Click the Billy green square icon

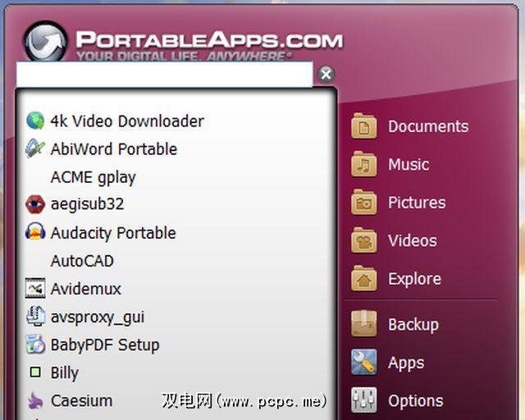click(35, 372)
